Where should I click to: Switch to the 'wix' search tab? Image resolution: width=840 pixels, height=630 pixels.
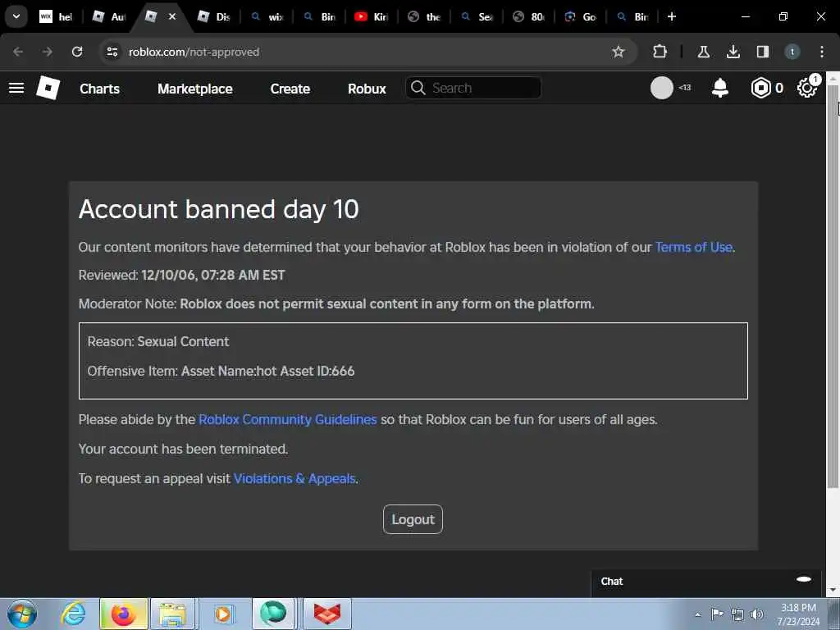pyautogui.click(x=267, y=16)
